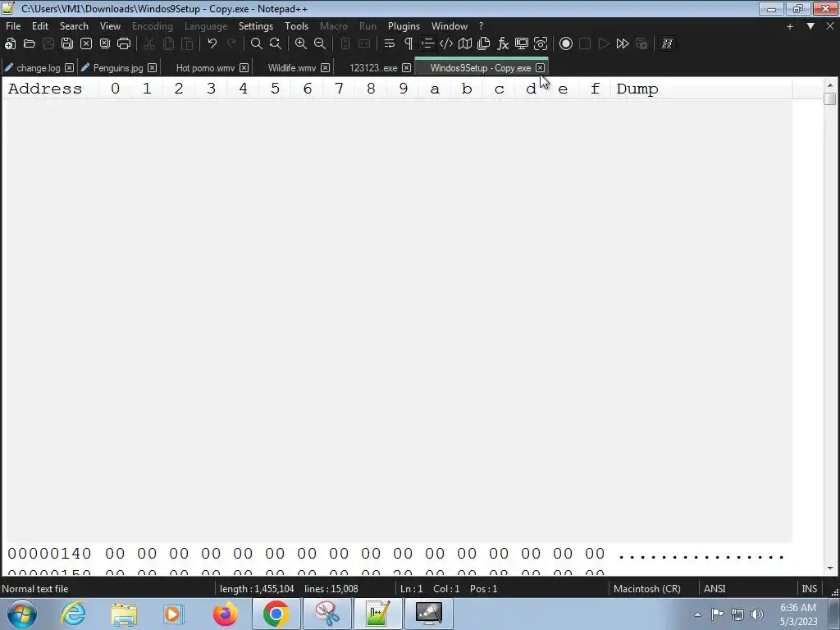Toggle Show All Characters pilcrow icon
840x630 pixels.
[x=409, y=44]
